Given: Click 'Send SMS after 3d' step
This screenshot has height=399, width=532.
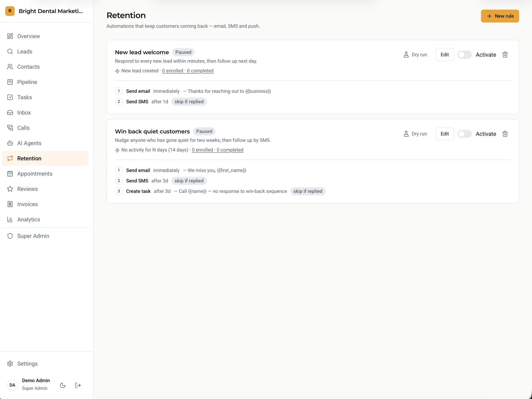Looking at the screenshot, I should (x=147, y=181).
